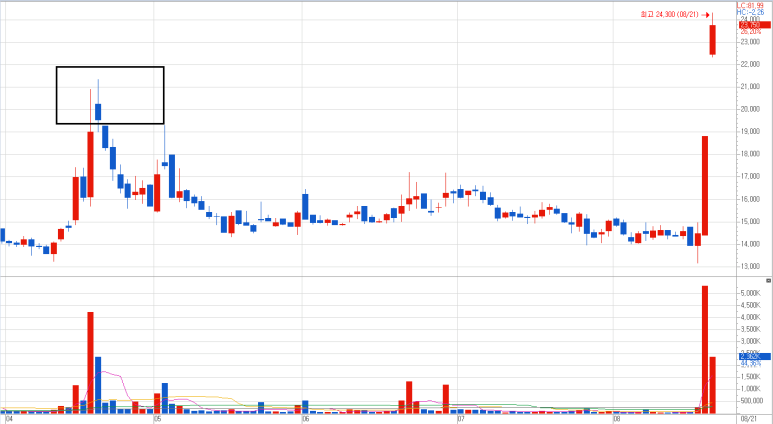
Task: Click the 18,000 price axis label
Action: pos(750,154)
